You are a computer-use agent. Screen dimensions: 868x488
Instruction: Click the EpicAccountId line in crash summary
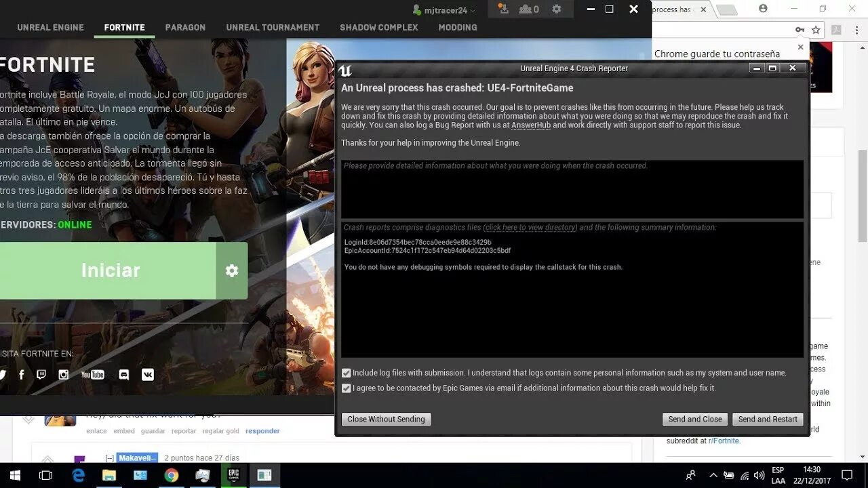click(x=427, y=251)
